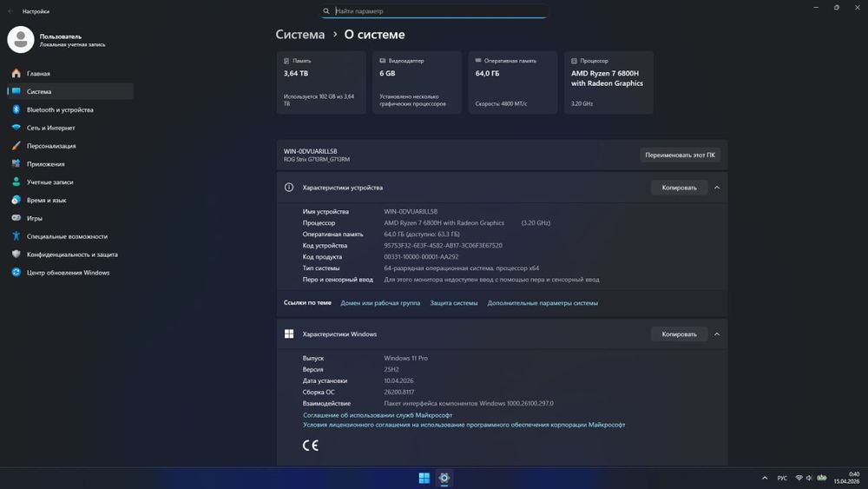Open the Видеоадаптер 6 GB card
The image size is (868, 489).
click(417, 83)
